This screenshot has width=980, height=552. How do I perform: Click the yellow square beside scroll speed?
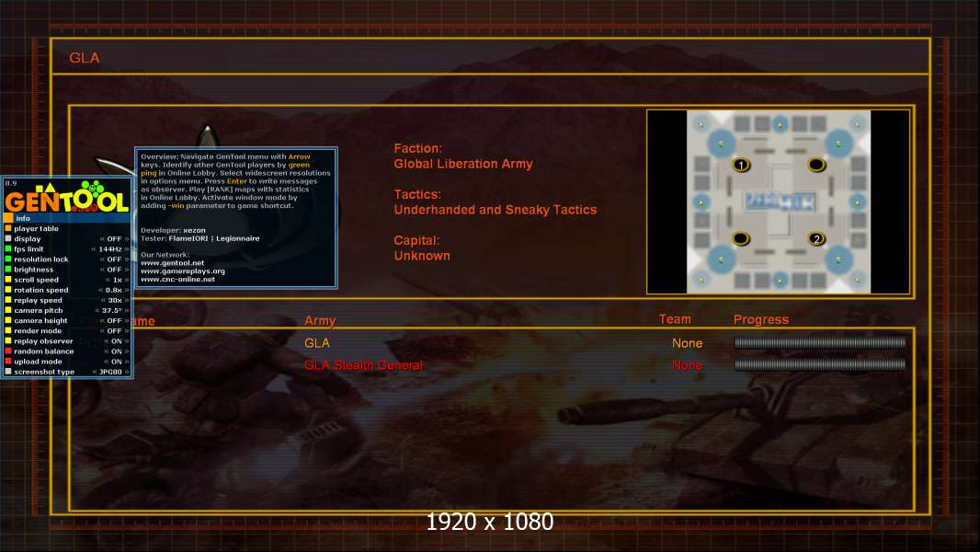click(x=8, y=280)
